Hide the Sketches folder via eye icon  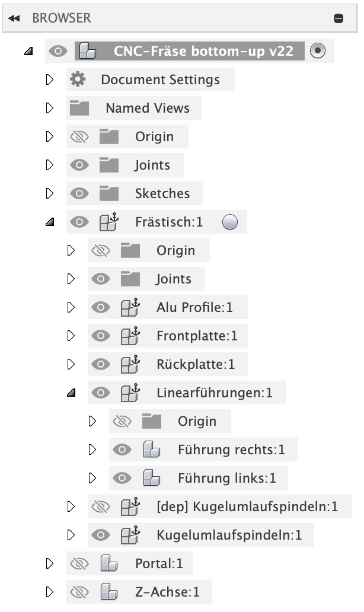tap(79, 193)
